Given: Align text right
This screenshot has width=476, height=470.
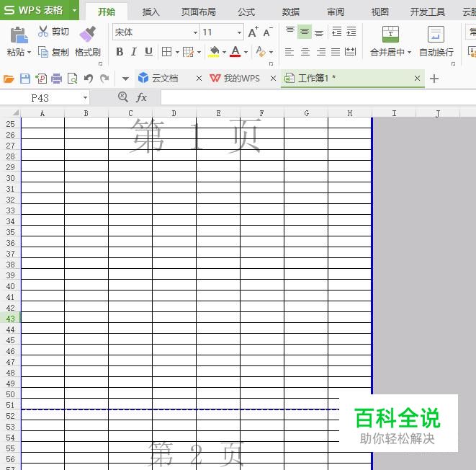Looking at the screenshot, I should point(321,52).
